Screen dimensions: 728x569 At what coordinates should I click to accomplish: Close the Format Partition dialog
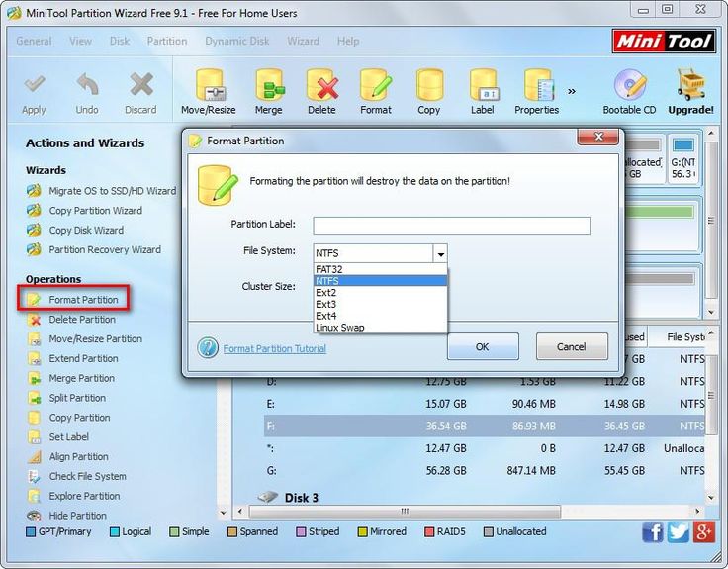click(x=598, y=137)
